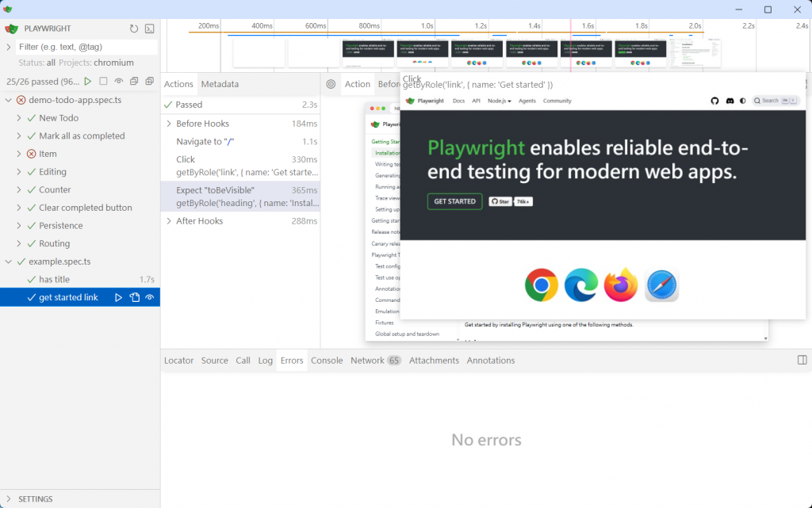
Task: Click the last filmstrip thumbnail
Action: point(694,53)
